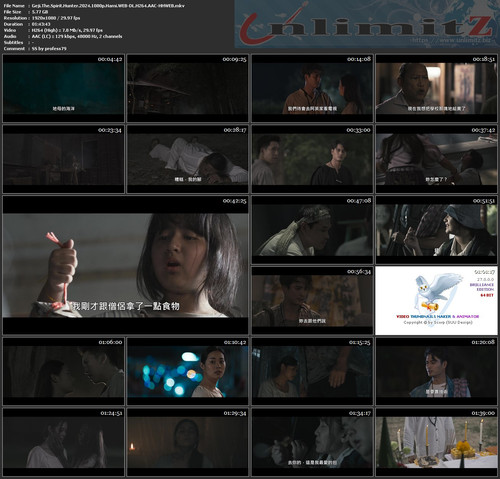Click the UnlimitZ banner logo
Image resolution: width=500 pixels, height=479 pixels.
[366, 24]
